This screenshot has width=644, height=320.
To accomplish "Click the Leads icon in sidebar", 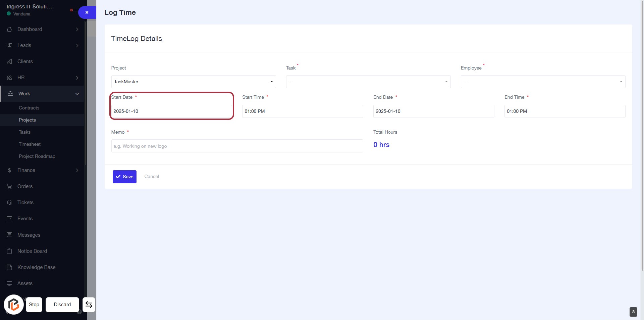I will tap(9, 45).
